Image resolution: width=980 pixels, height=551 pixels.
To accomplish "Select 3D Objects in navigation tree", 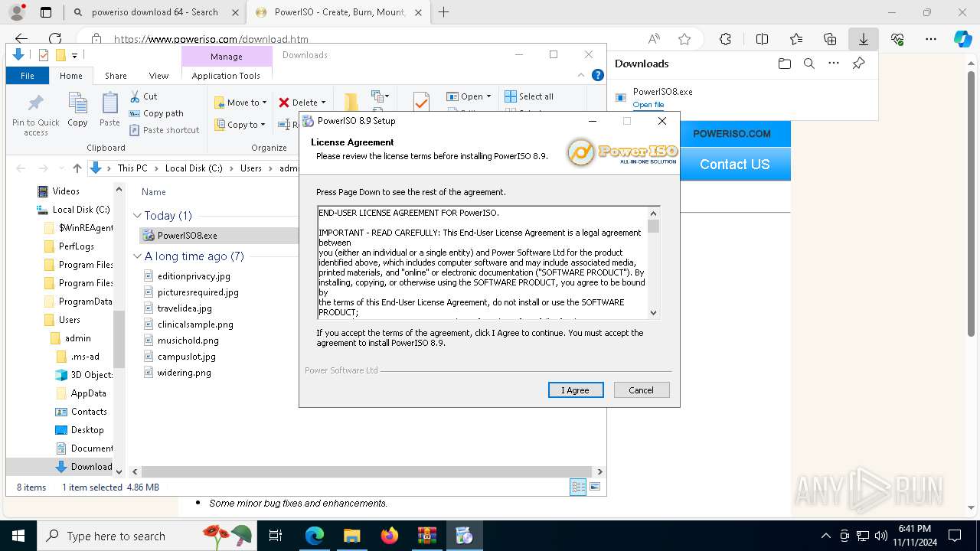I will pyautogui.click(x=91, y=375).
